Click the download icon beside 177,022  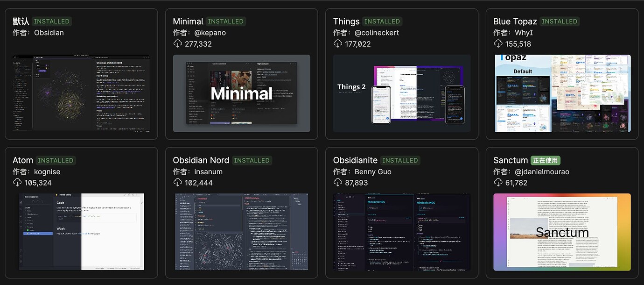point(338,44)
